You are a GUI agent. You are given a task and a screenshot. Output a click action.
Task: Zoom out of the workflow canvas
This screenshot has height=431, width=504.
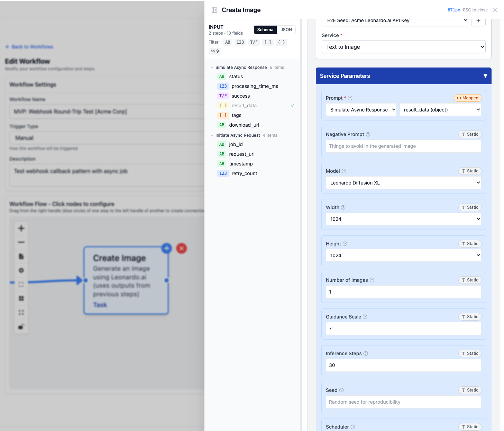21,242
